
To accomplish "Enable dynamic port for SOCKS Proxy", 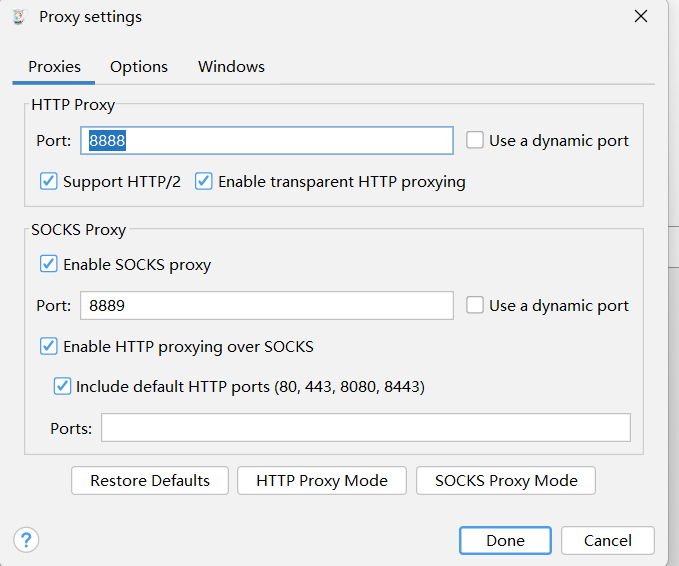I will point(475,306).
